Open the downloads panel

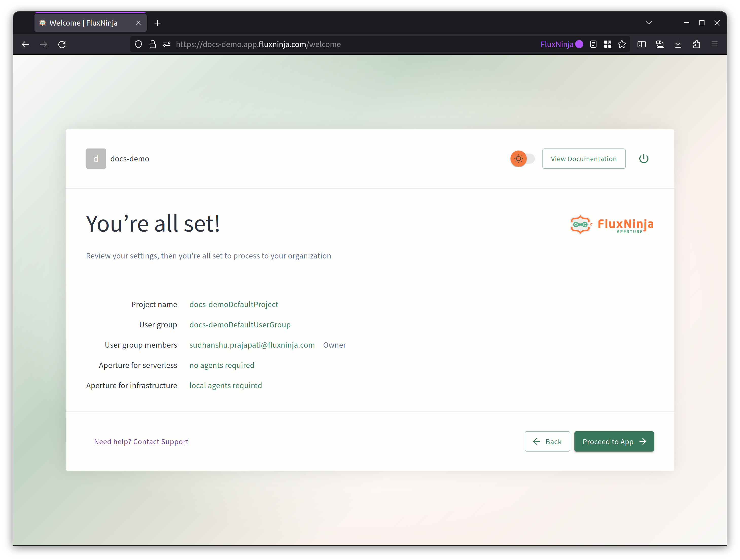click(x=678, y=44)
